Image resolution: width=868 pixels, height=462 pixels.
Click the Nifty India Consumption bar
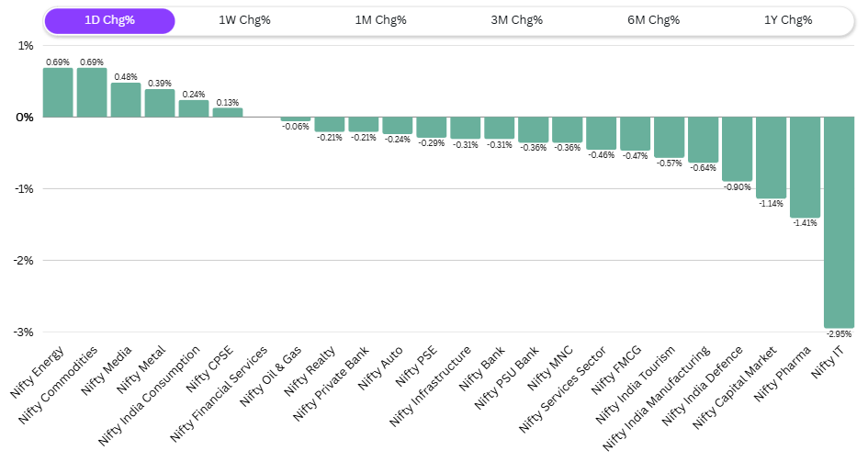[194, 108]
